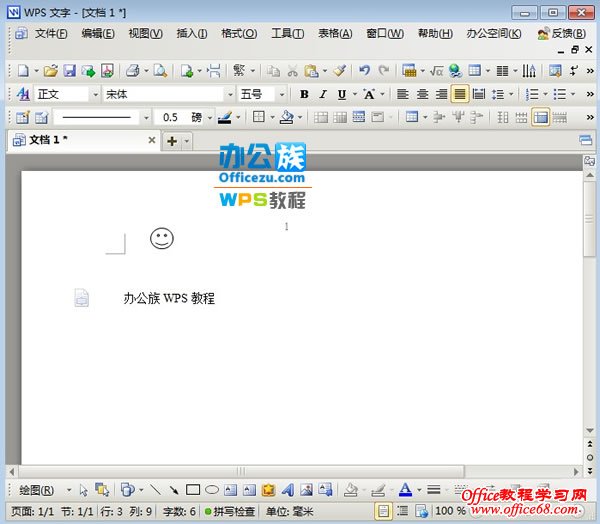This screenshot has width=600, height=524.
Task: Open the 办公空间(K) menu
Action: click(494, 34)
